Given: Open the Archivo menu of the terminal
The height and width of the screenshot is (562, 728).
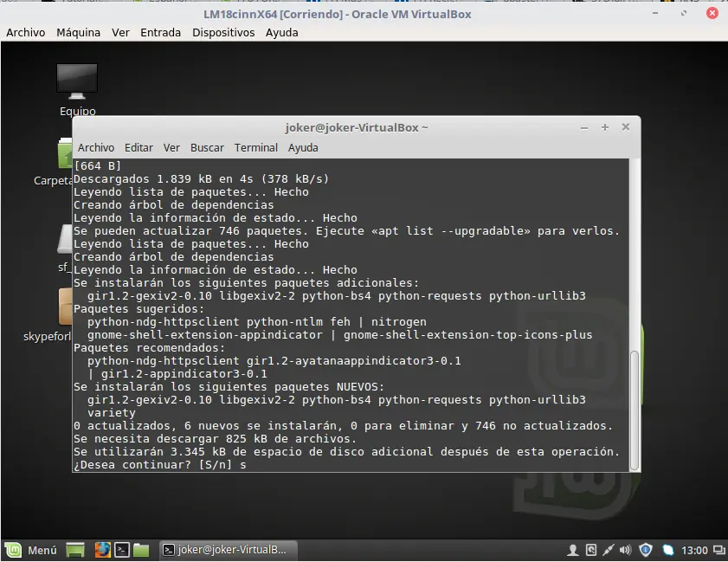Looking at the screenshot, I should pyautogui.click(x=95, y=147).
